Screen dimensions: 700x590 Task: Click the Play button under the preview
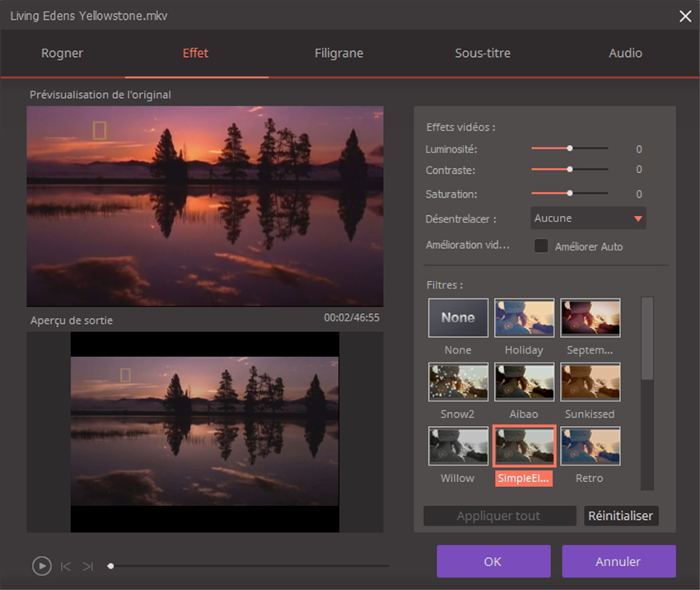[41, 566]
